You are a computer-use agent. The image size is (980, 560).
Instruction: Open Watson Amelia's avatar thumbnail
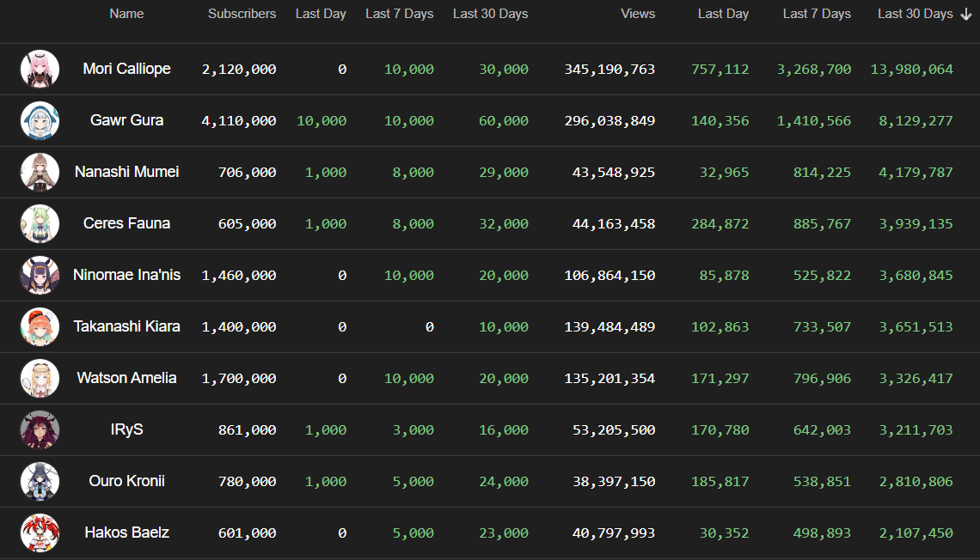(x=40, y=378)
